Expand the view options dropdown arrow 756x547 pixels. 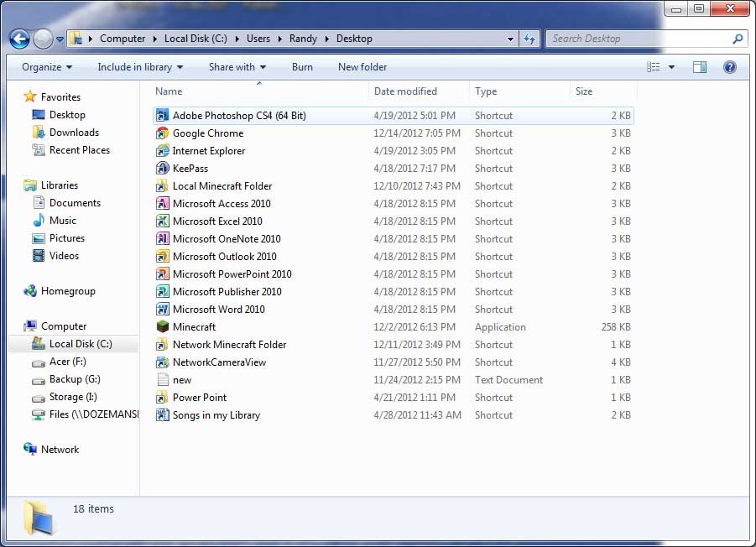(x=671, y=67)
